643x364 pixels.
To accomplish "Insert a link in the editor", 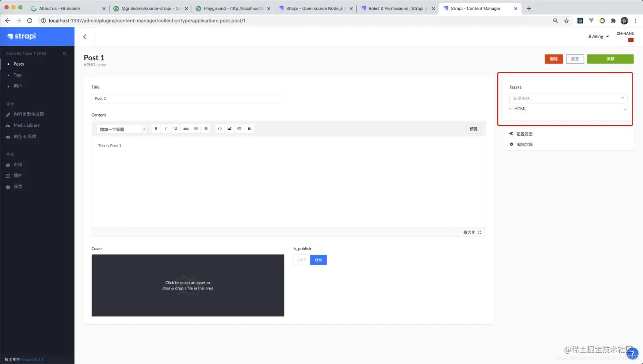I will (239, 128).
